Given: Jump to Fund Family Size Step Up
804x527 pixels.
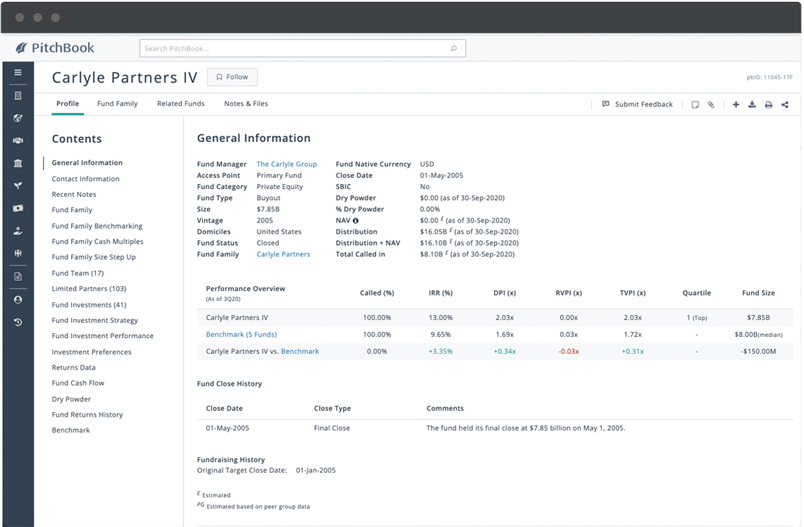Looking at the screenshot, I should coord(93,257).
